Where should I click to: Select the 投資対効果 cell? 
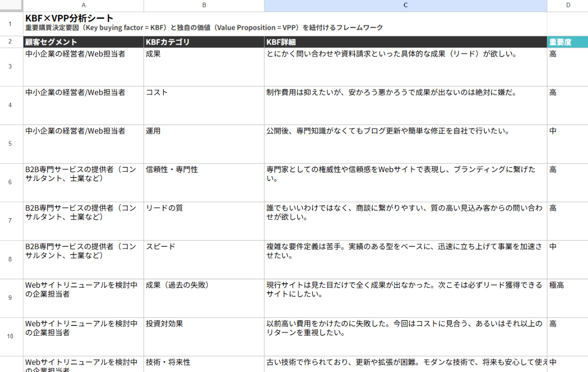click(x=204, y=336)
